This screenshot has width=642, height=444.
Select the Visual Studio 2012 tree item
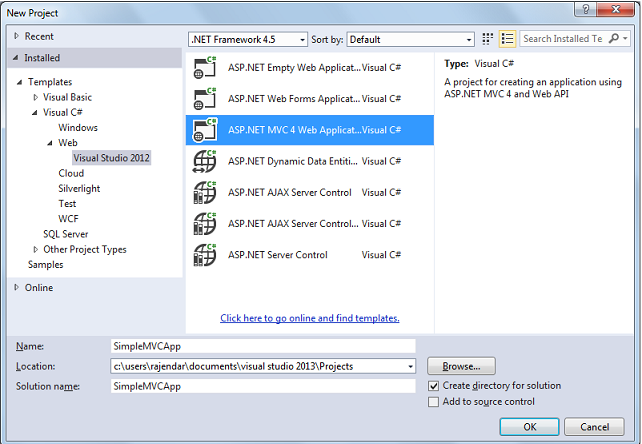click(111, 158)
